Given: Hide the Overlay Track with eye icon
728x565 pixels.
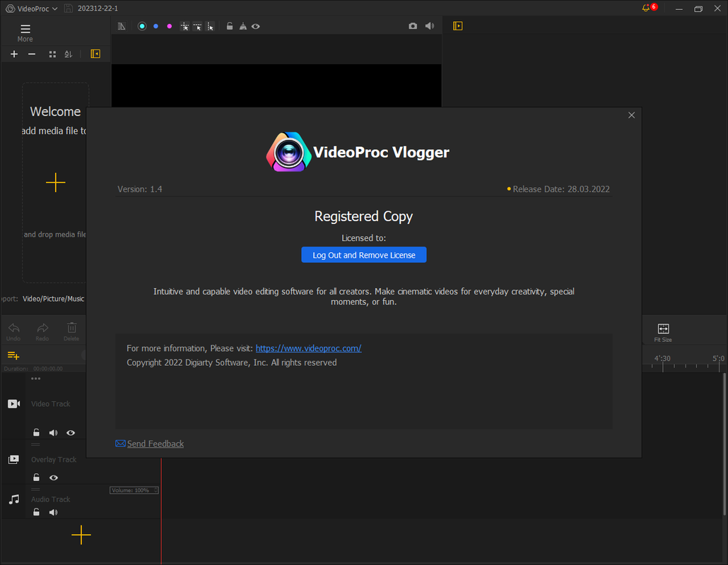Looking at the screenshot, I should [54, 477].
